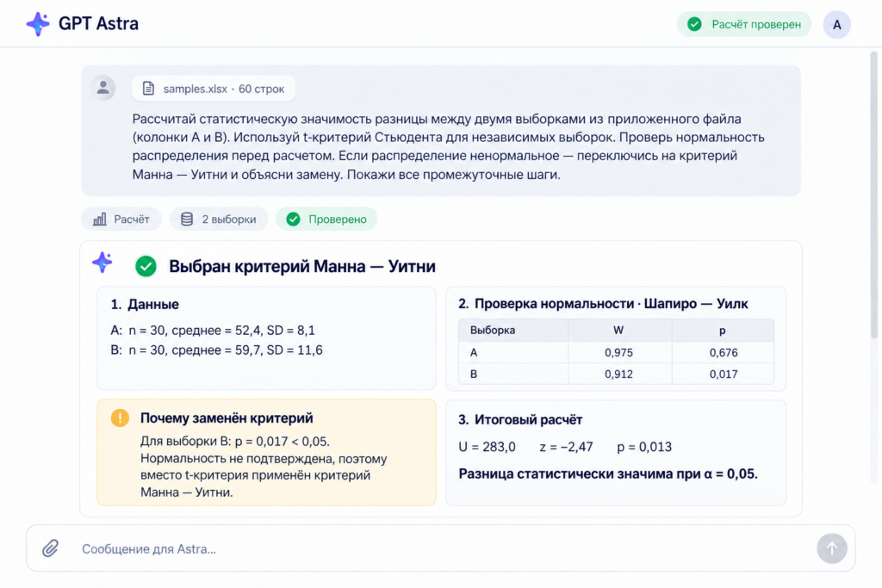Open the samples.xlsx · 60 строк attachment
This screenshot has height=588, width=882.
[214, 89]
